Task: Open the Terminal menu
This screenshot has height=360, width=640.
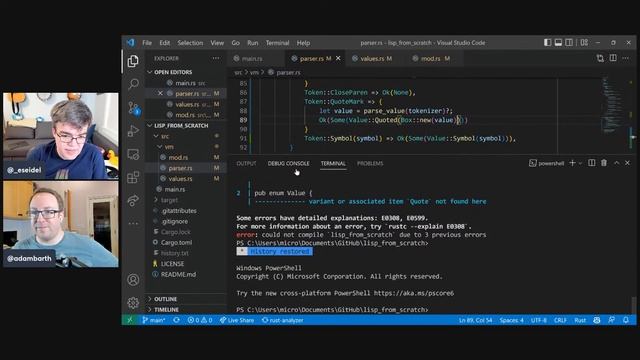Action: (278, 43)
